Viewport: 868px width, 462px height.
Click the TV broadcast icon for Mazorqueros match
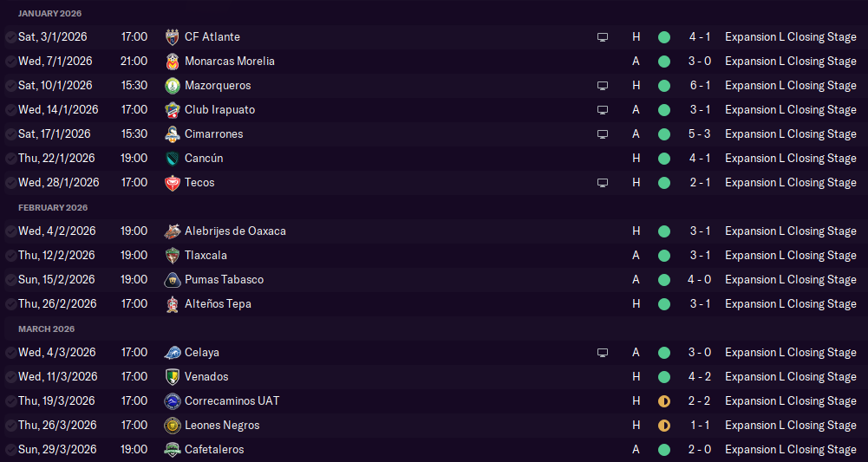[x=603, y=86]
